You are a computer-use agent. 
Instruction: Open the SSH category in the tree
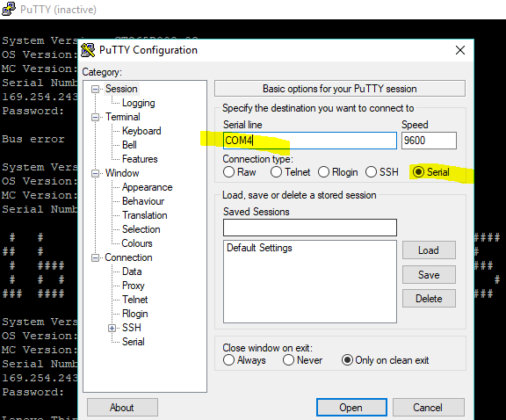coord(132,328)
